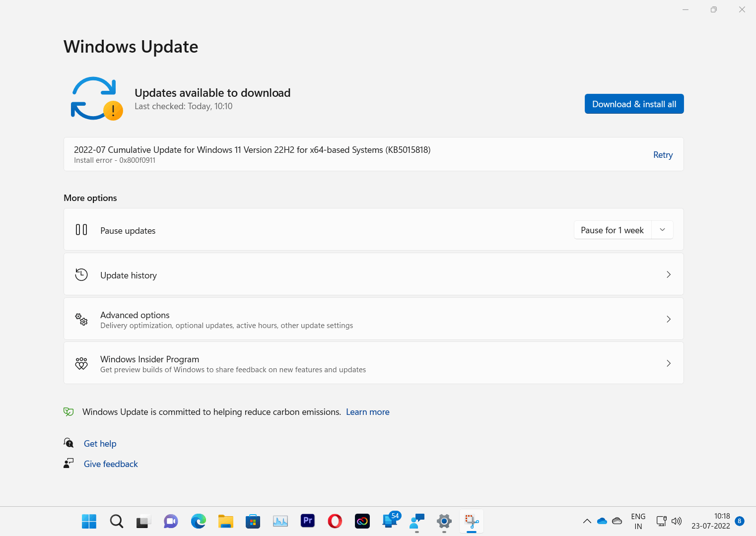Open Adobe Creative Cloud from taskbar

(x=362, y=521)
